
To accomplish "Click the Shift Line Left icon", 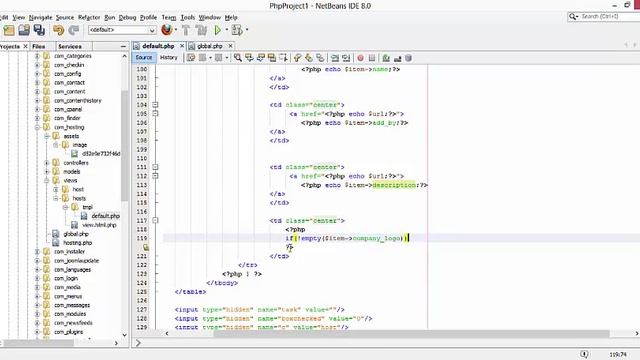I will click(335, 58).
